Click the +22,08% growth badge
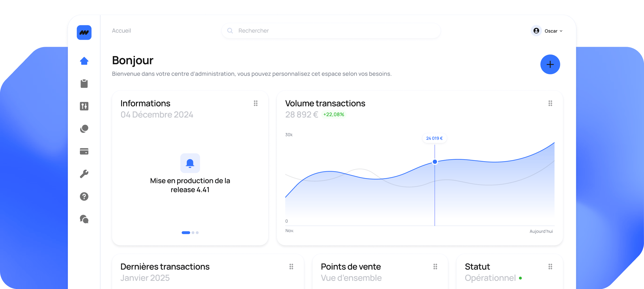 334,114
